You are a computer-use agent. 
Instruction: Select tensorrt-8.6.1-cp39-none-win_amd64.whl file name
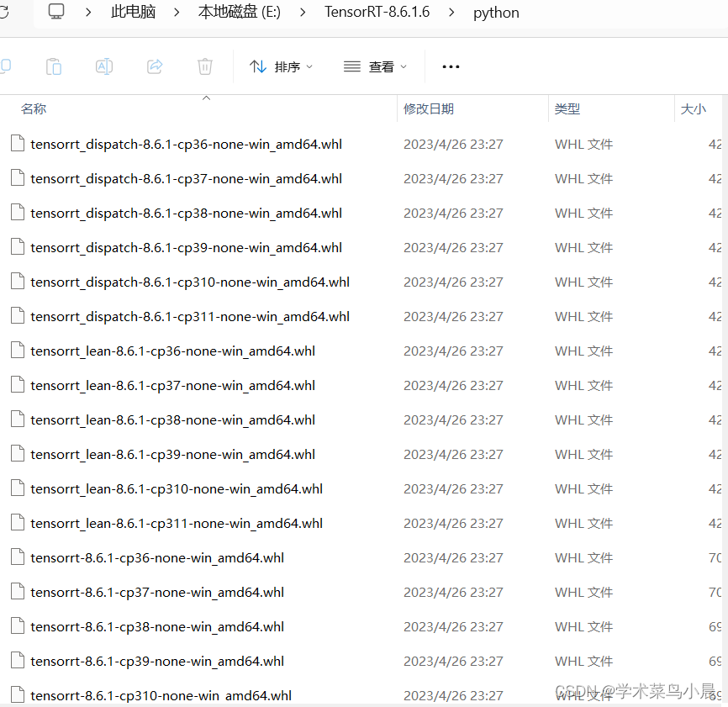(157, 661)
